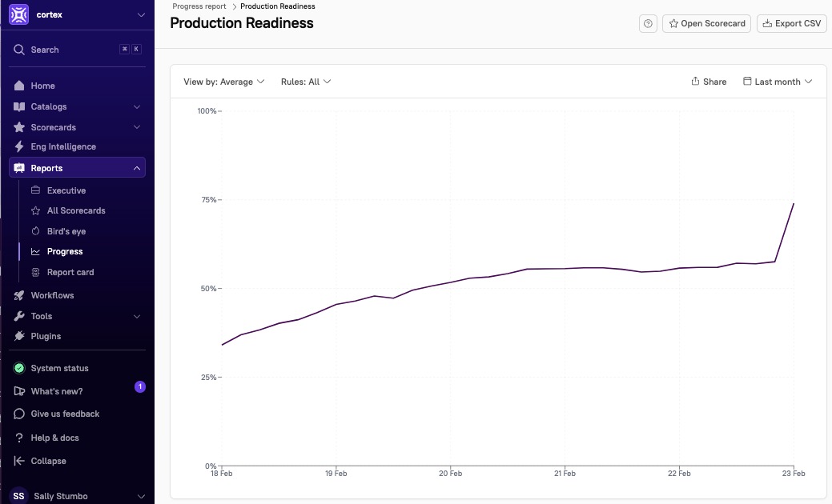Change the Last month date range
Image resolution: width=832 pixels, height=504 pixels.
pyautogui.click(x=777, y=82)
